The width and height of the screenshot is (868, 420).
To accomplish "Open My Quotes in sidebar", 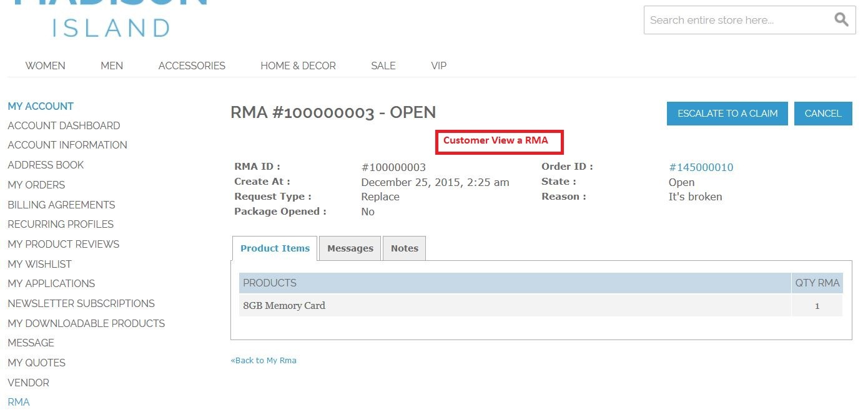I will (36, 363).
